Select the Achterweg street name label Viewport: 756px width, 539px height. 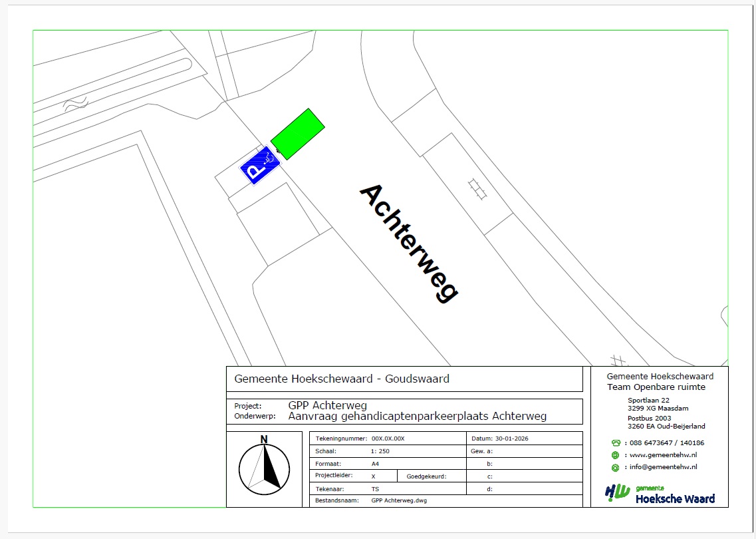[x=409, y=244]
